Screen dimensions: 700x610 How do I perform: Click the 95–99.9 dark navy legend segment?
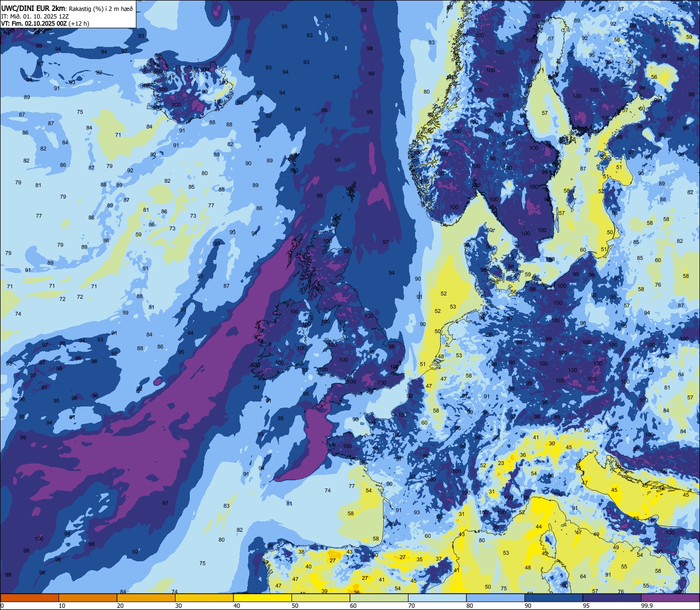click(x=612, y=597)
